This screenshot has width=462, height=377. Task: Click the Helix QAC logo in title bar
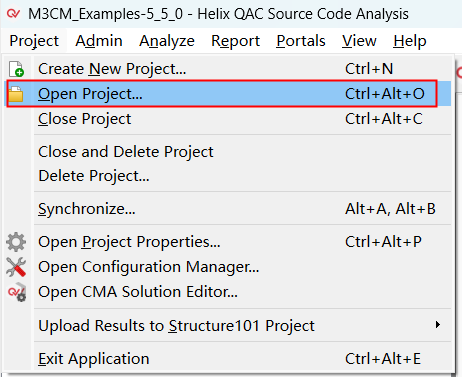[x=13, y=14]
